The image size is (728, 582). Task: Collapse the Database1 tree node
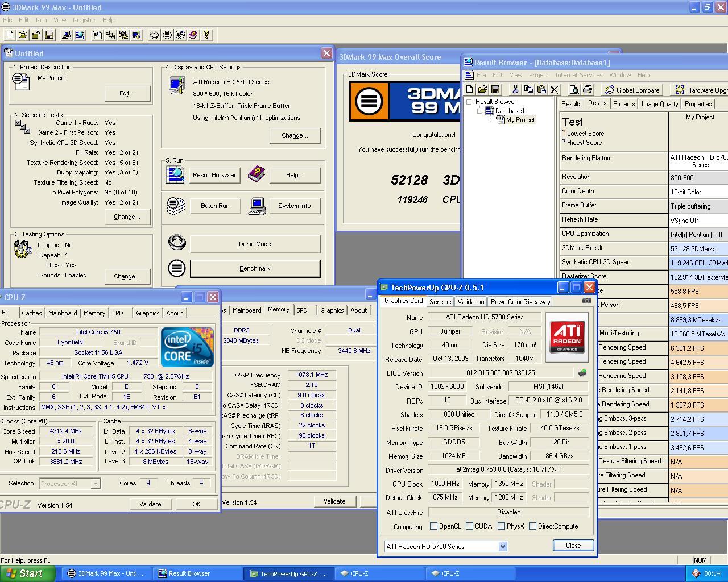click(479, 111)
